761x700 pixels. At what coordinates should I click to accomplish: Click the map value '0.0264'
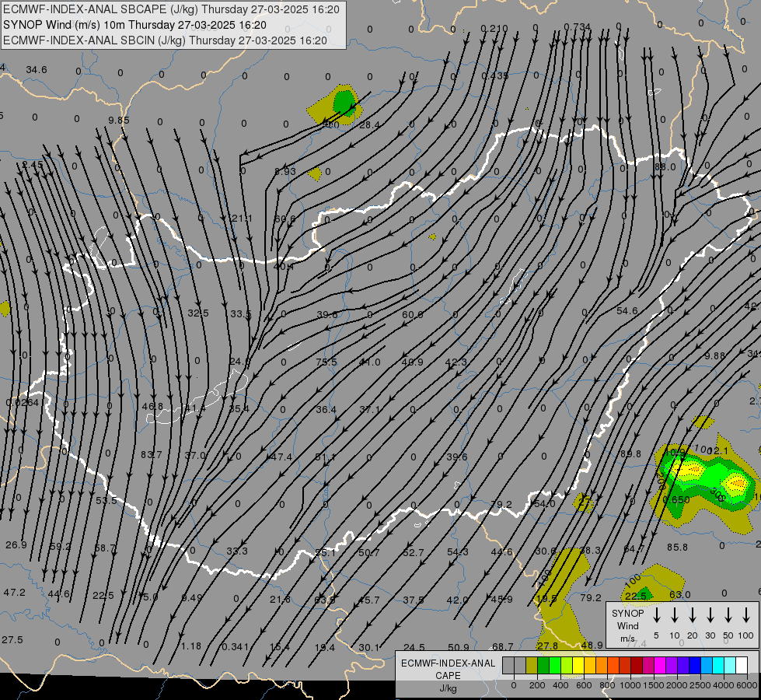23,402
